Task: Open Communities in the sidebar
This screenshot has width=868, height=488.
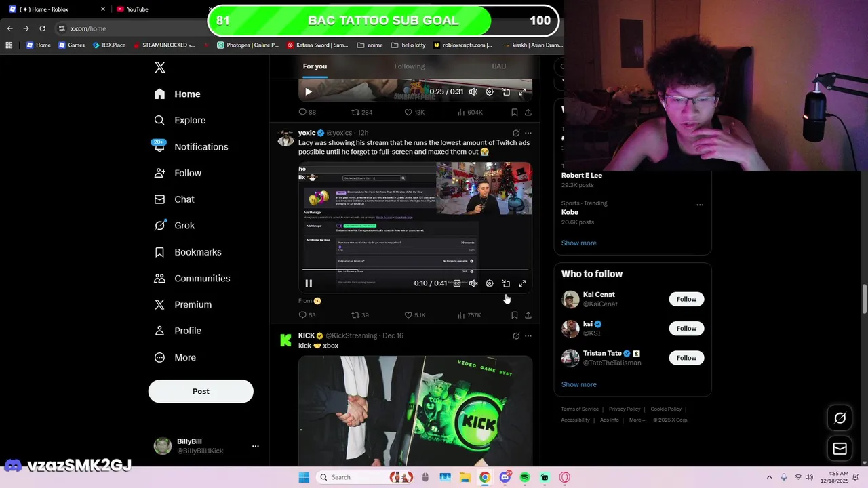Action: coord(192,279)
